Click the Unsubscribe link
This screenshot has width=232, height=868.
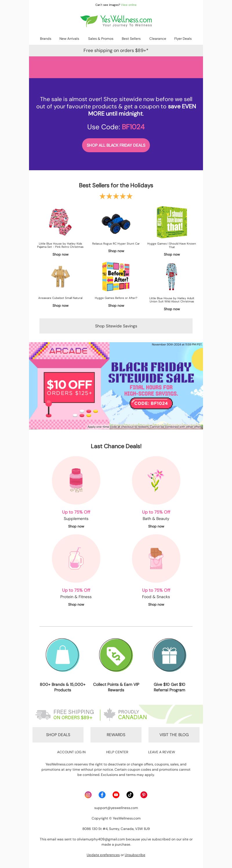(x=135, y=855)
